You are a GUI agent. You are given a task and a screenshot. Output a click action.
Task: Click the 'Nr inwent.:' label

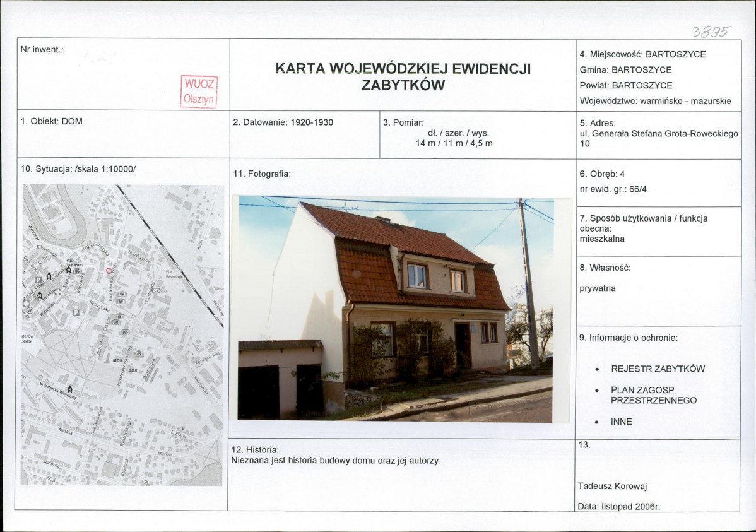tap(42, 50)
